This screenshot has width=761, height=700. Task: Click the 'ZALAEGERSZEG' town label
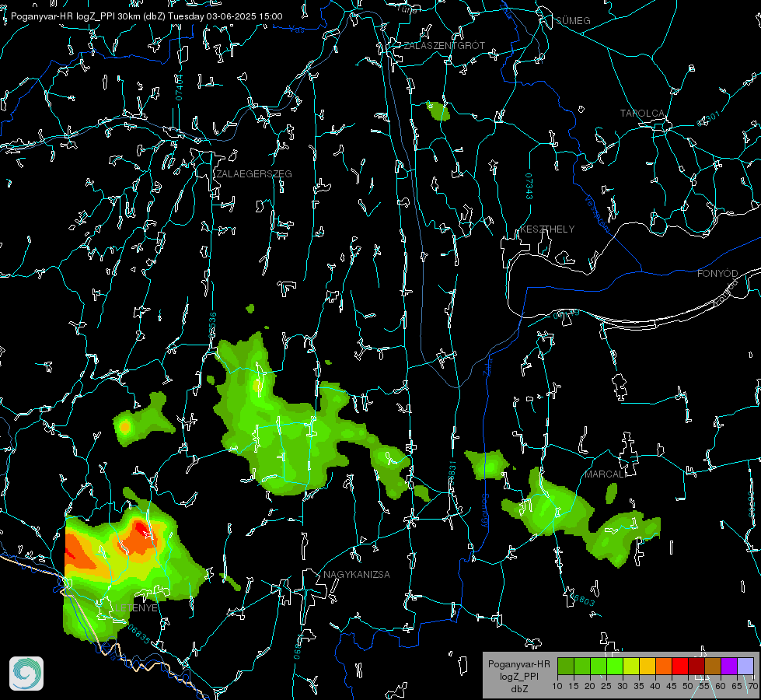coord(254,174)
